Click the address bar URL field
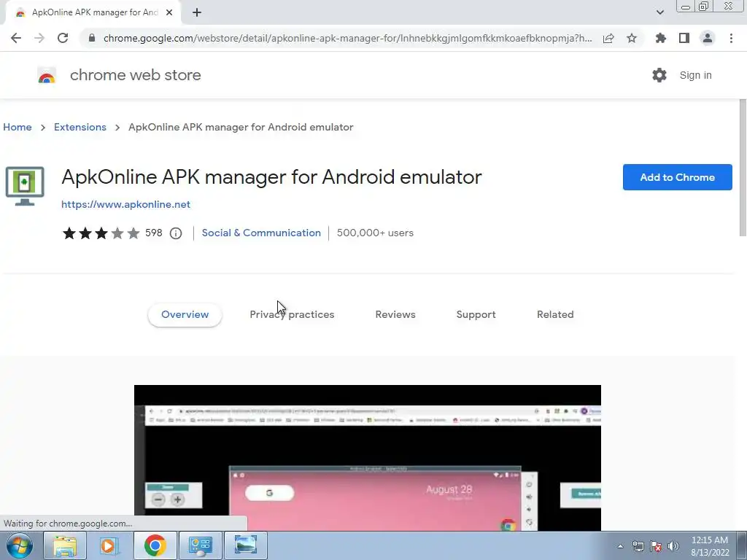Viewport: 747px width, 560px height. 348,38
